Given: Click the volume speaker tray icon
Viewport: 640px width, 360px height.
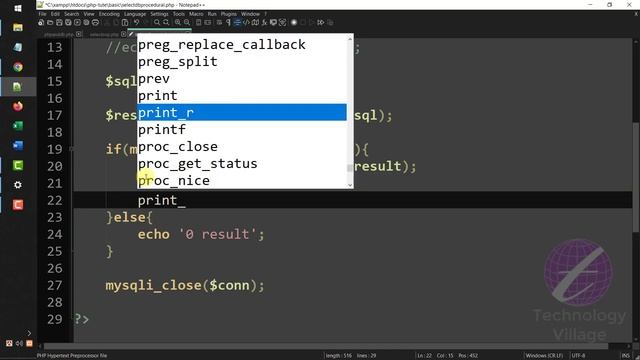Looking at the screenshot, I should (19, 343).
